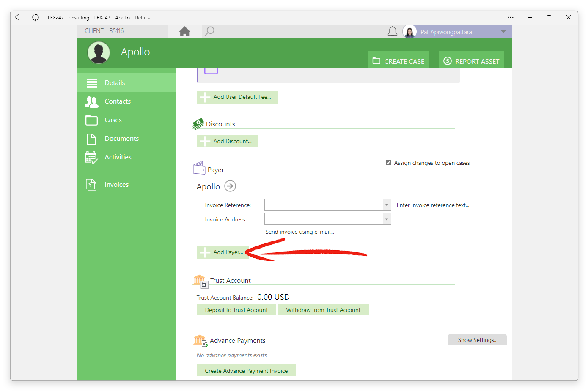Refresh the page with the reload icon
Viewport: 588px width, 391px height.
tap(36, 17)
